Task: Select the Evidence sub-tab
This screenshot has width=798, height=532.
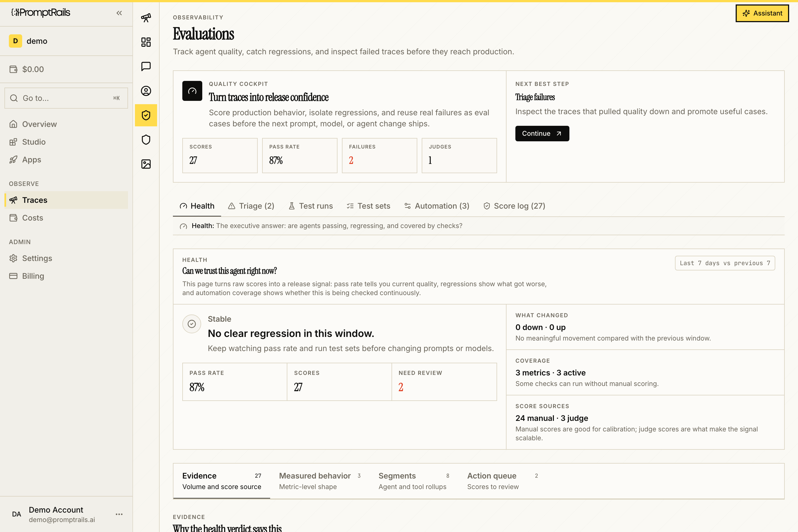Action: click(x=222, y=481)
